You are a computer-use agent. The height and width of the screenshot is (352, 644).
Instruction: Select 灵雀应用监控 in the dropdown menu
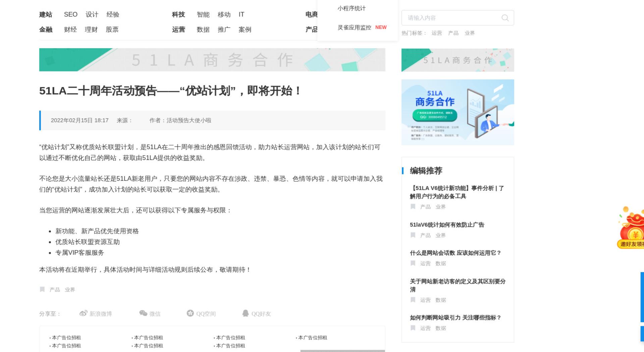(354, 27)
